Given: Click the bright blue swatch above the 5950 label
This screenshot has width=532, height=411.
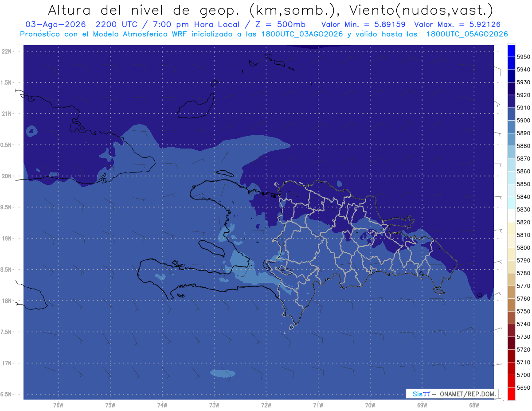Looking at the screenshot, I should [511, 51].
